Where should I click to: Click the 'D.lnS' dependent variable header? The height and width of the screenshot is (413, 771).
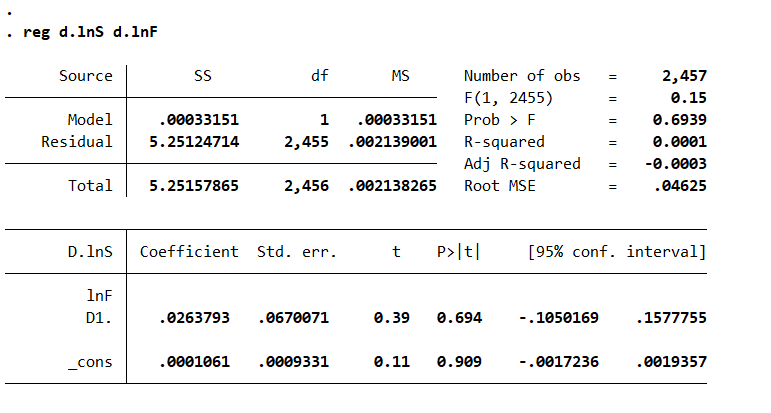(x=89, y=251)
